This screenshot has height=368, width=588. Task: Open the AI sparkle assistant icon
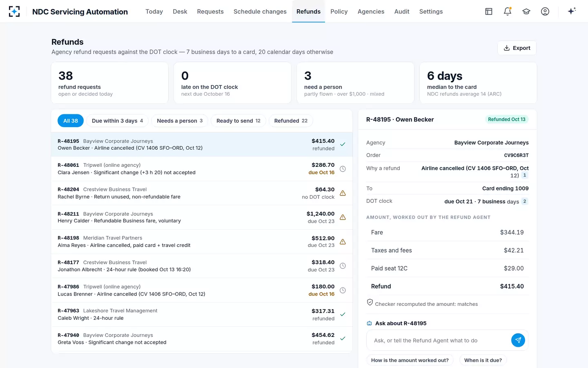(572, 11)
